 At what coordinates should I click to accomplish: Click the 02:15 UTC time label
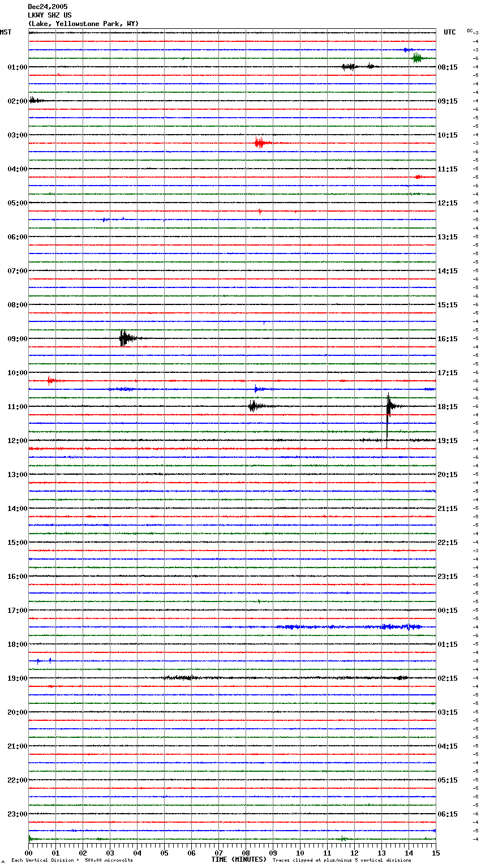tap(448, 678)
